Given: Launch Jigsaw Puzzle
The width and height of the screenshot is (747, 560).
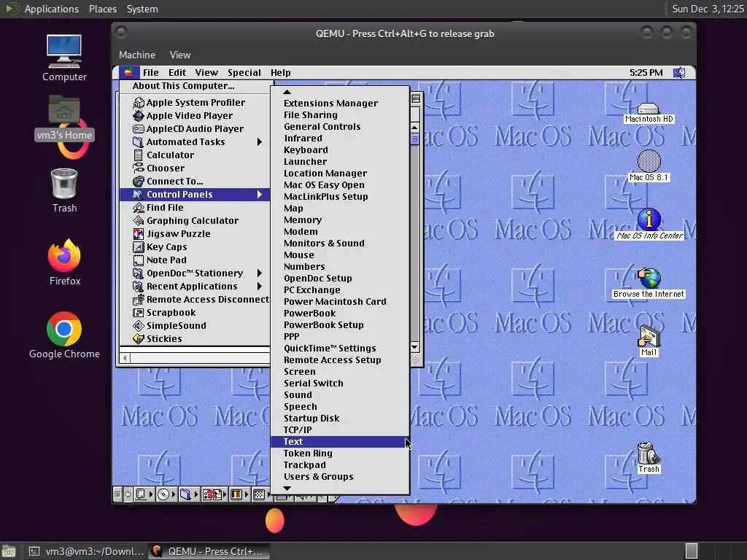Looking at the screenshot, I should pyautogui.click(x=195, y=234).
